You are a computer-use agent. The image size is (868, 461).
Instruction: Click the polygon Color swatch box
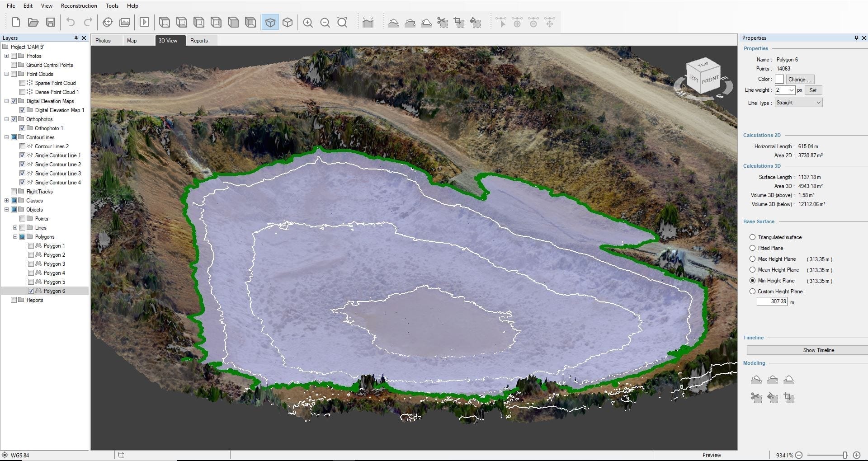pos(779,80)
